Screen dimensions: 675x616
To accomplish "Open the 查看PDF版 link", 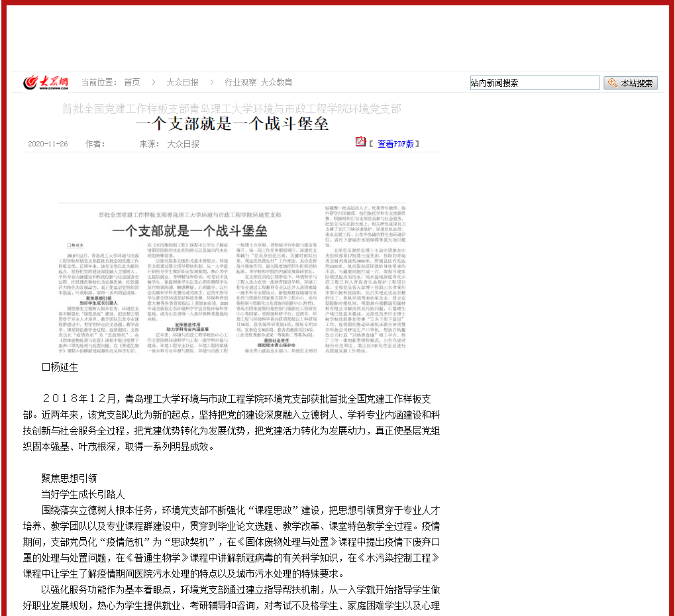I will point(395,144).
